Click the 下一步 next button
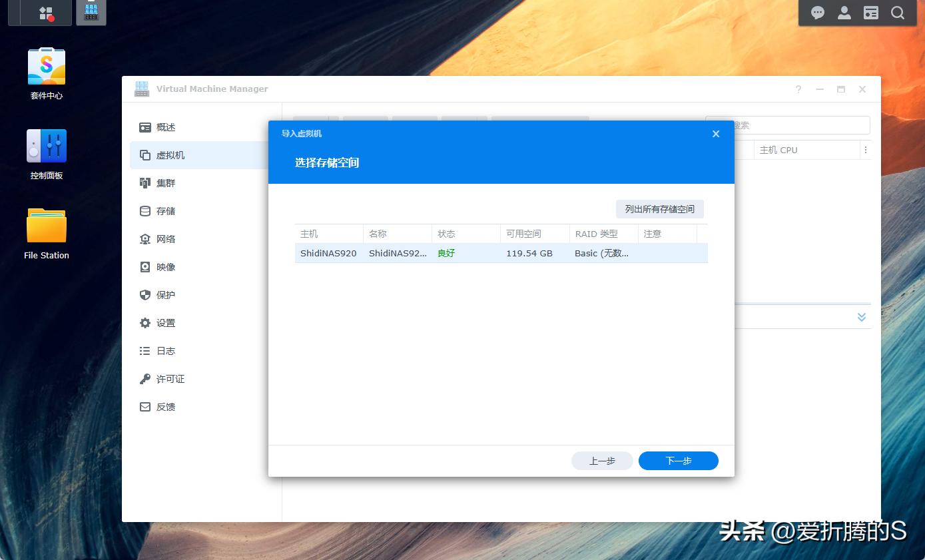 coord(678,460)
